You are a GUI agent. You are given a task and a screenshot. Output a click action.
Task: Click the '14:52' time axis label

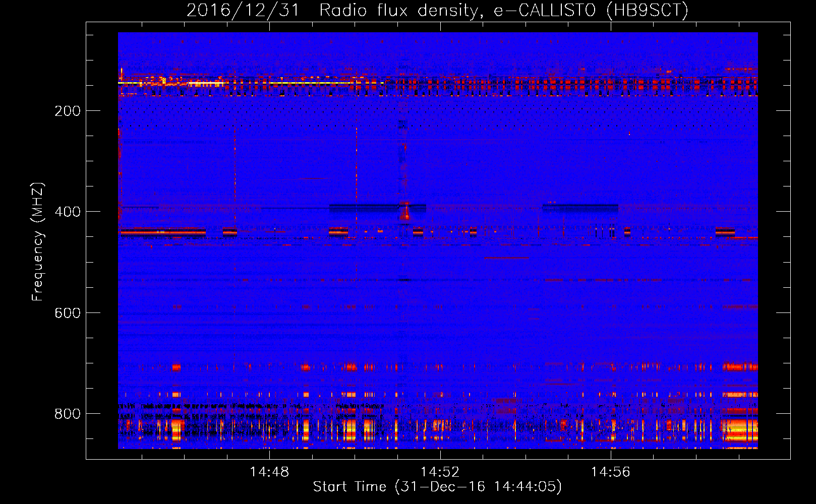tap(440, 472)
